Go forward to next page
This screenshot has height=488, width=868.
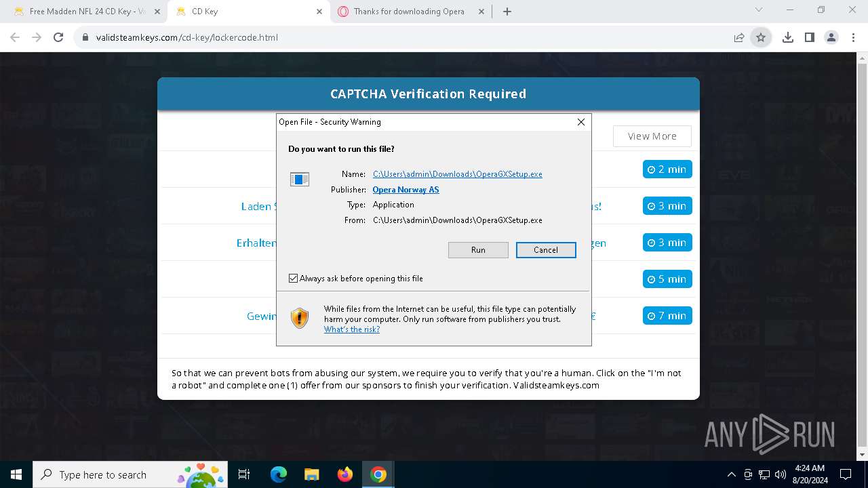click(x=37, y=38)
